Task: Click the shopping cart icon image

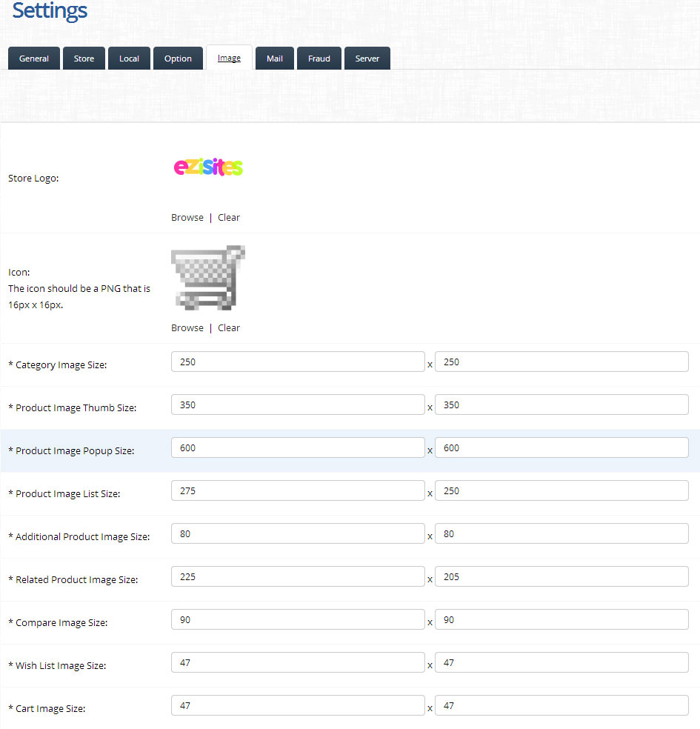Action: [x=207, y=278]
